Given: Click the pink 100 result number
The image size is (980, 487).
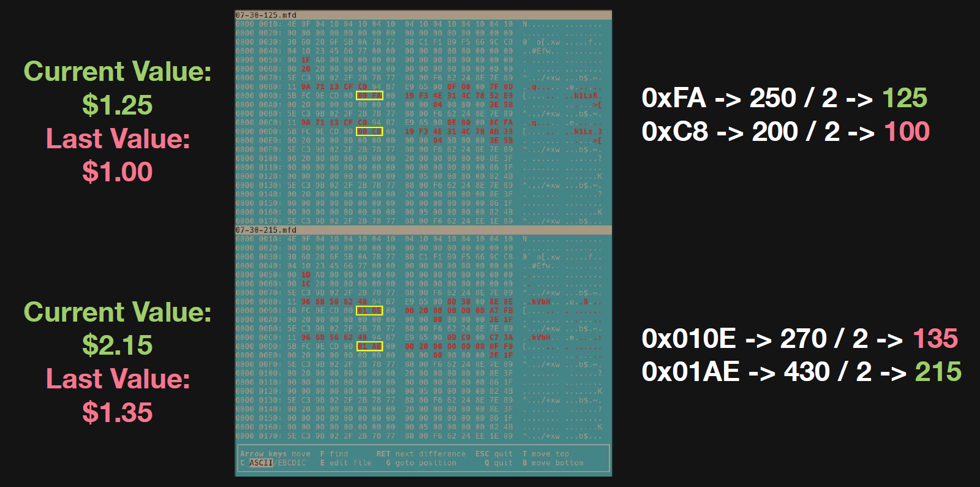Looking at the screenshot, I should [907, 132].
